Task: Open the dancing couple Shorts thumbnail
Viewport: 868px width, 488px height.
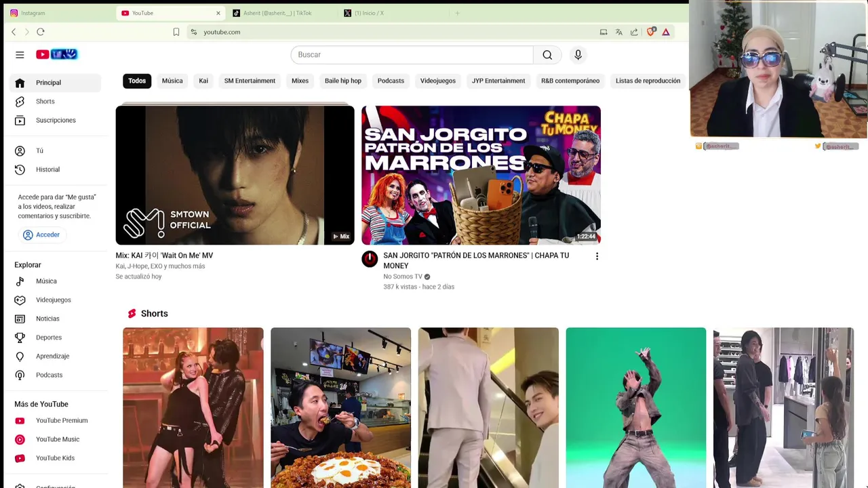Action: coord(193,408)
